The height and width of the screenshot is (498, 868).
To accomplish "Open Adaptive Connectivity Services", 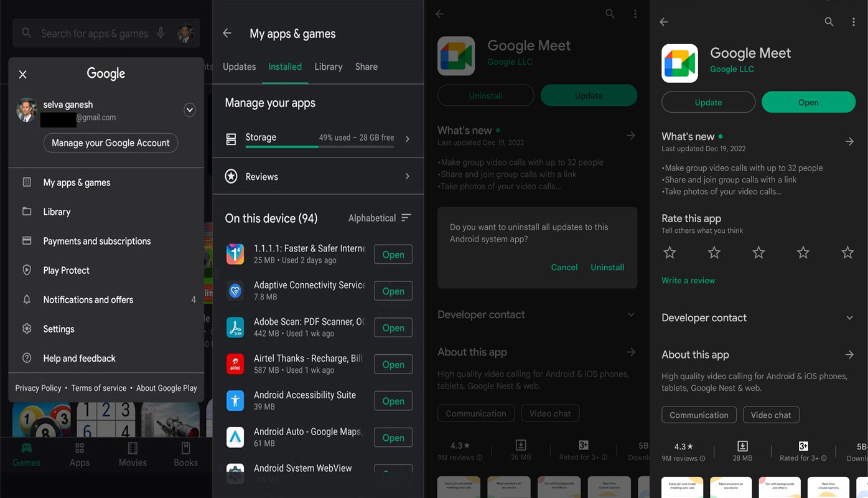I will [x=393, y=291].
